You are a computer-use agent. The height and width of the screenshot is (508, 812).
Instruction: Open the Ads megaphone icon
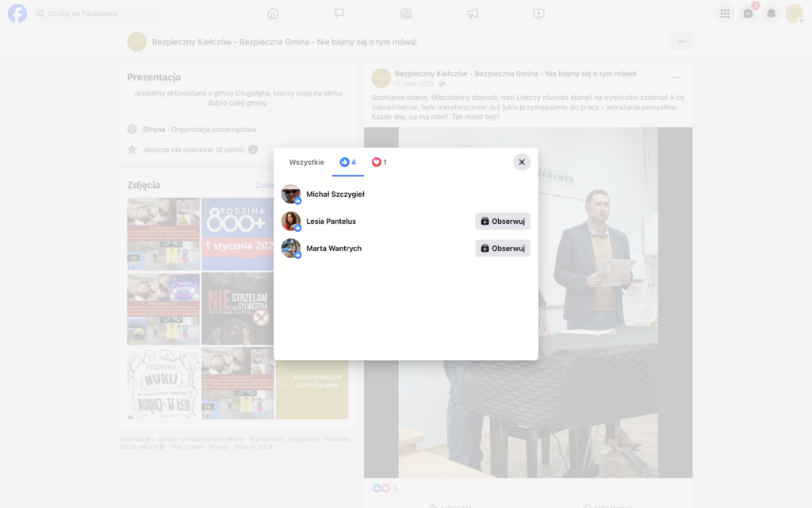click(473, 13)
